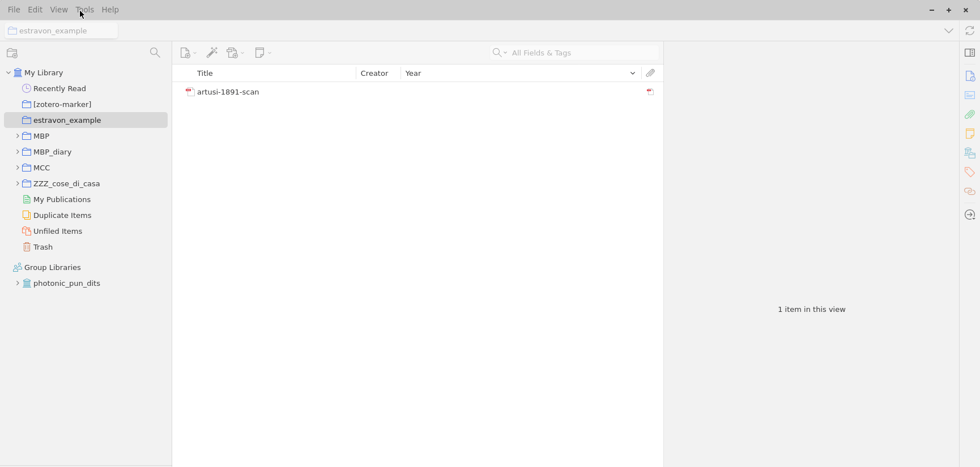Click the artusi-1891-scan PDF item icon
The height and width of the screenshot is (467, 980).
click(190, 92)
